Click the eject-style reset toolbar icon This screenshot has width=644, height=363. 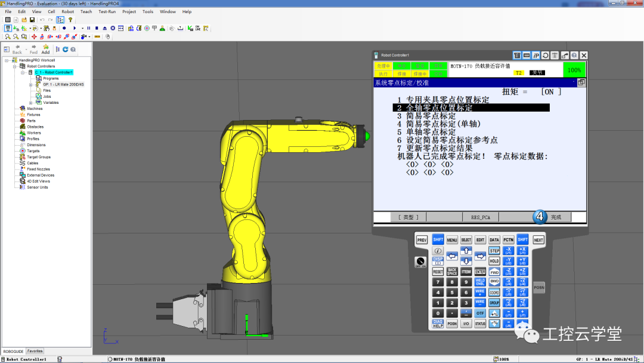tap(105, 28)
